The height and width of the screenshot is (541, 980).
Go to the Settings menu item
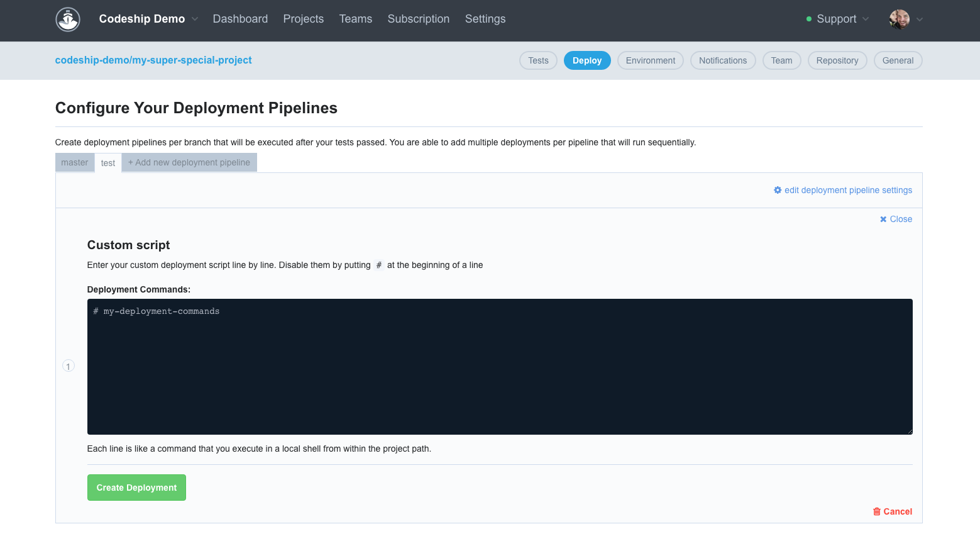(x=485, y=19)
